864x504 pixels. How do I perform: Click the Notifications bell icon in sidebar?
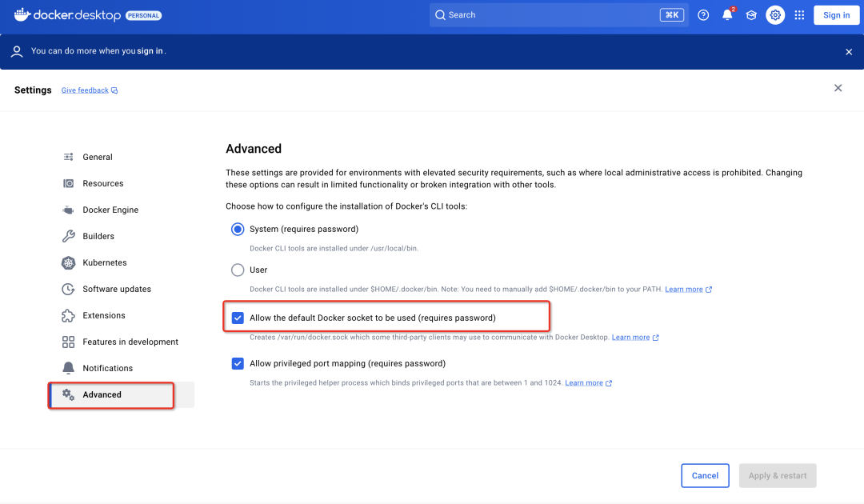click(68, 368)
